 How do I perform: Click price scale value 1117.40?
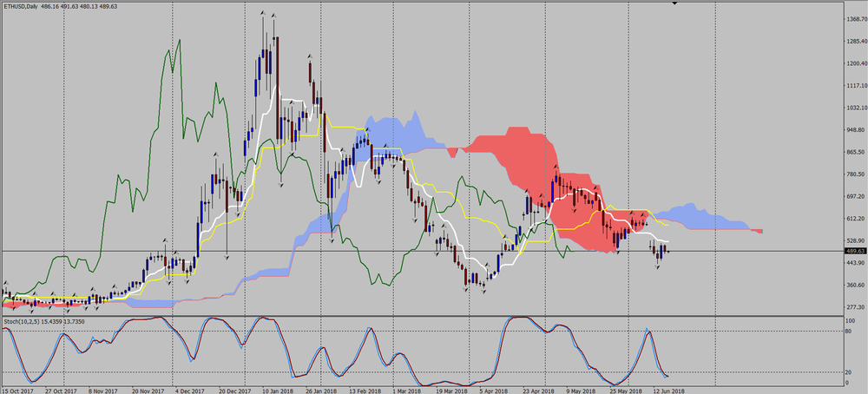pos(856,86)
